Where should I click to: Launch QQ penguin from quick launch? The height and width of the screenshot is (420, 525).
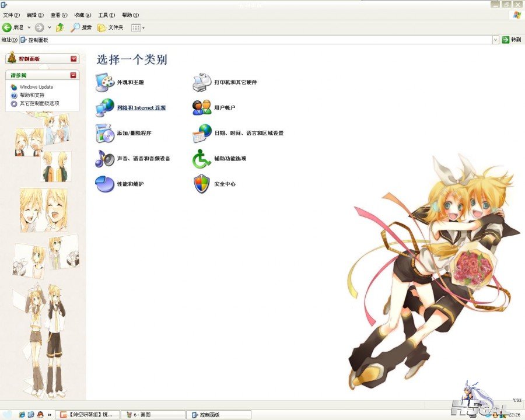pos(40,415)
